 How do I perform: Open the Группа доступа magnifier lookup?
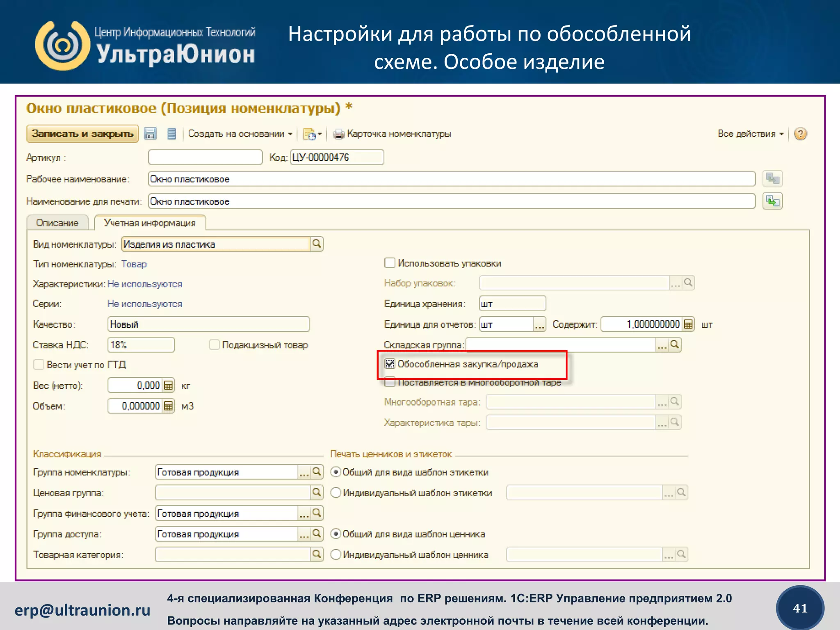317,534
